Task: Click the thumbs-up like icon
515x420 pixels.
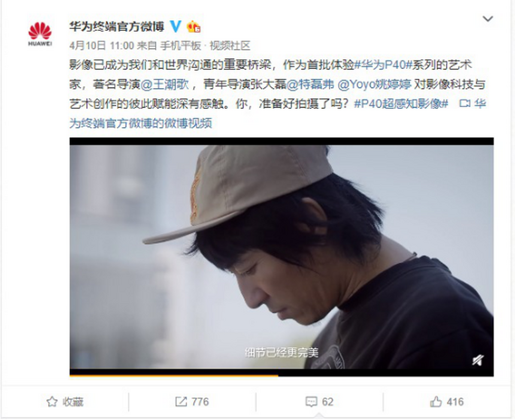Action: click(436, 402)
